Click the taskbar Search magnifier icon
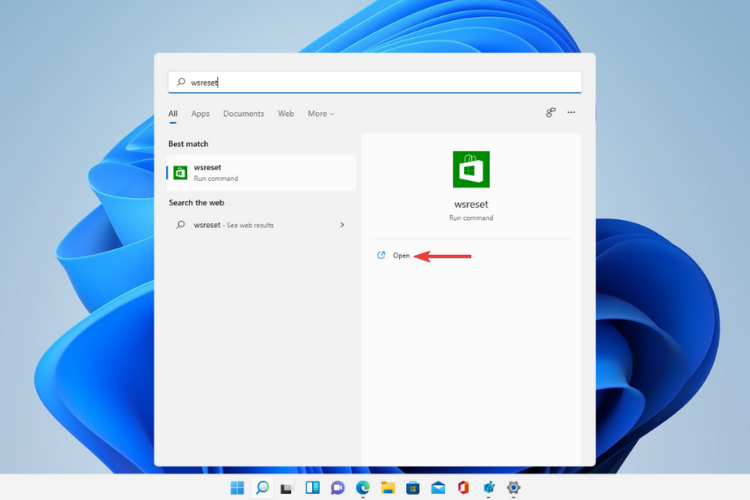The width and height of the screenshot is (750, 500). coord(262,488)
